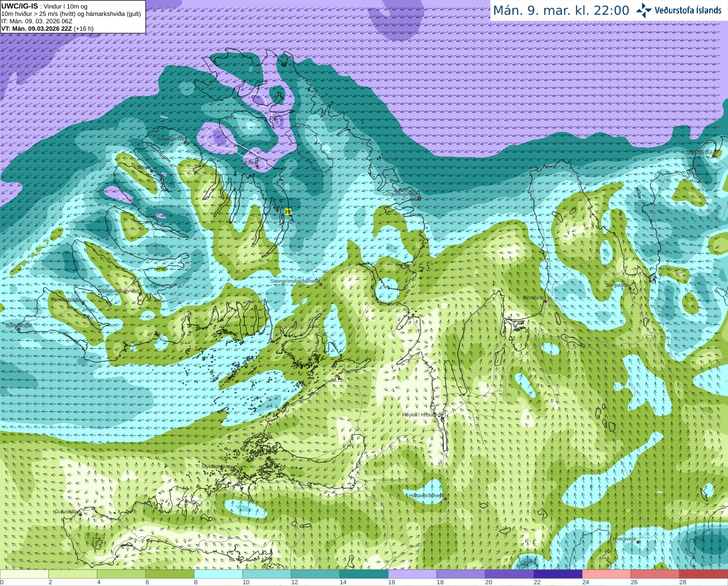
Task: Select the 6–8 green legend swatch
Action: pos(169,574)
